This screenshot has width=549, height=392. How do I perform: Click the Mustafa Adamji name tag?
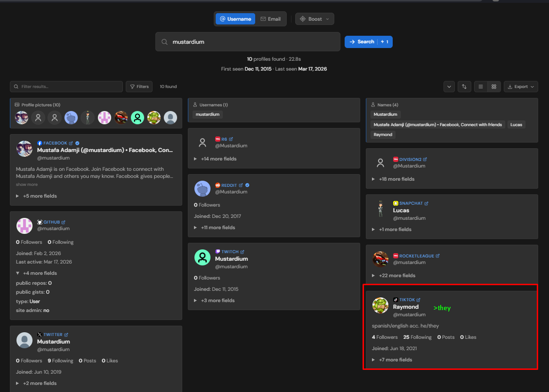(438, 125)
